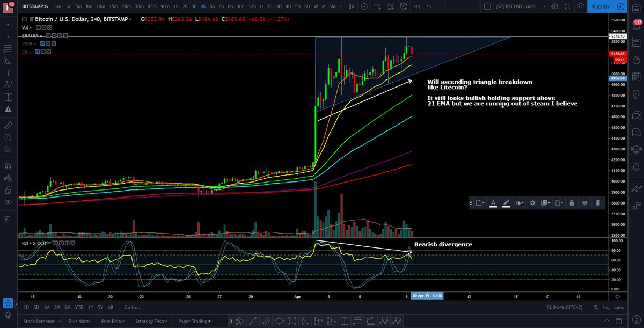Click the play button next to Publish
644x328 pixels.
[x=620, y=6]
